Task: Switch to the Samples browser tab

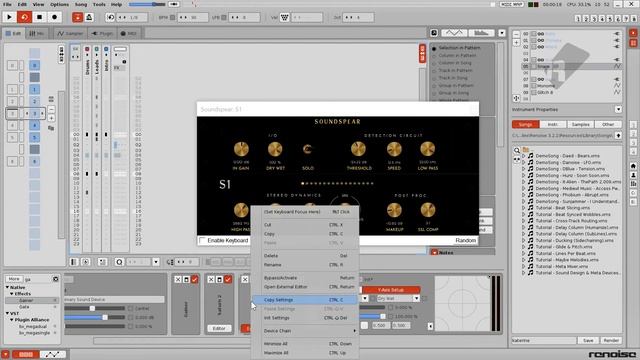Action: [x=580, y=124]
